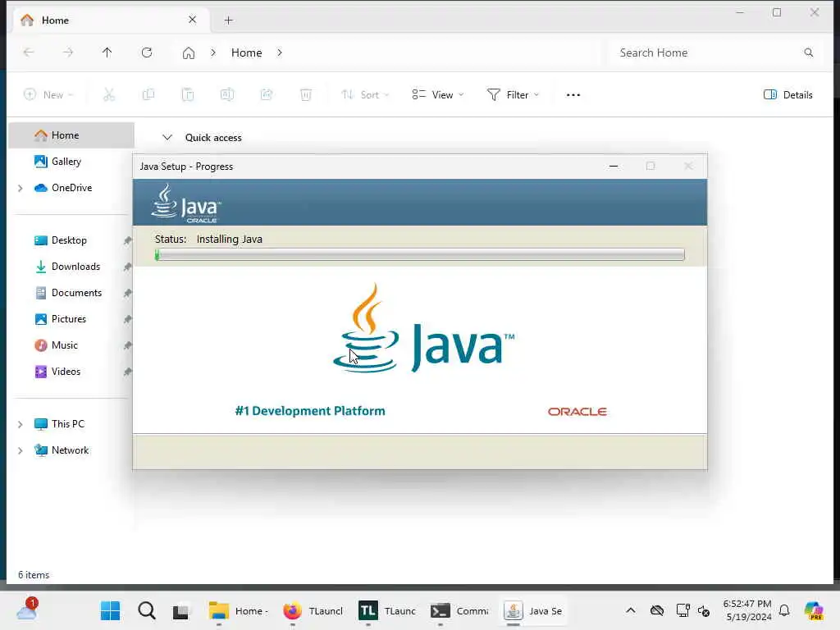
Task: Click the Paste clipboard icon
Action: tap(188, 95)
